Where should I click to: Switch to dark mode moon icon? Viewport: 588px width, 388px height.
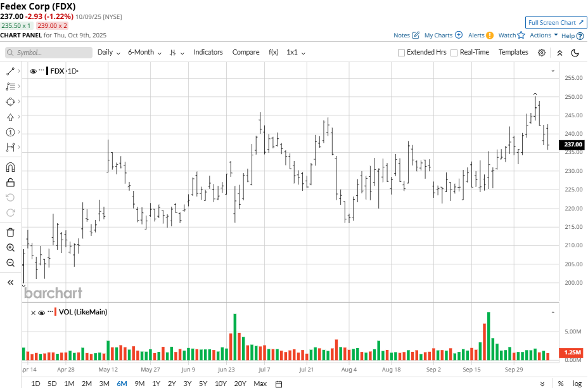click(575, 53)
